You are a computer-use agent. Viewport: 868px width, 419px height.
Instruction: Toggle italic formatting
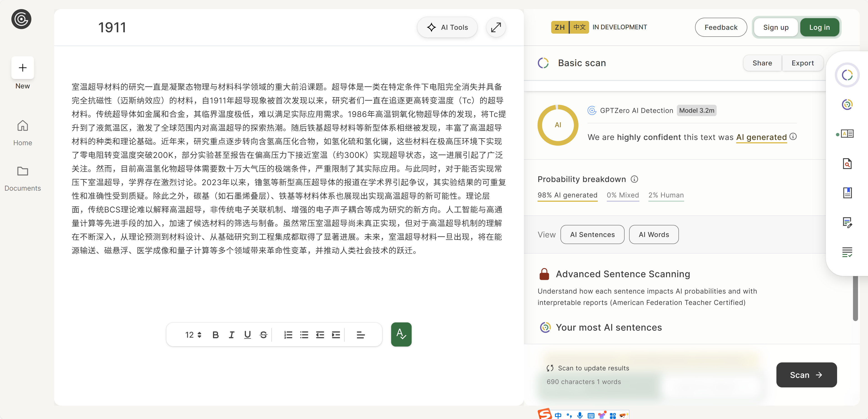tap(231, 335)
